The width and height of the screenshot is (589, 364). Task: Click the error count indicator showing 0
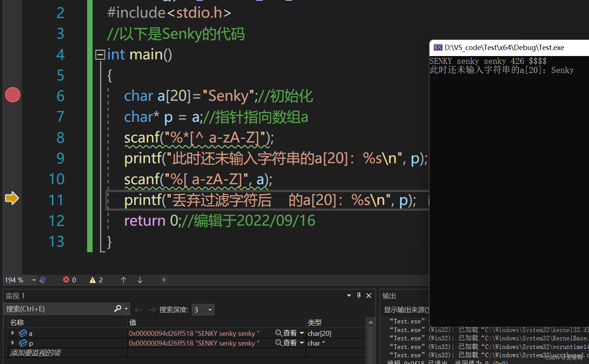click(x=70, y=280)
